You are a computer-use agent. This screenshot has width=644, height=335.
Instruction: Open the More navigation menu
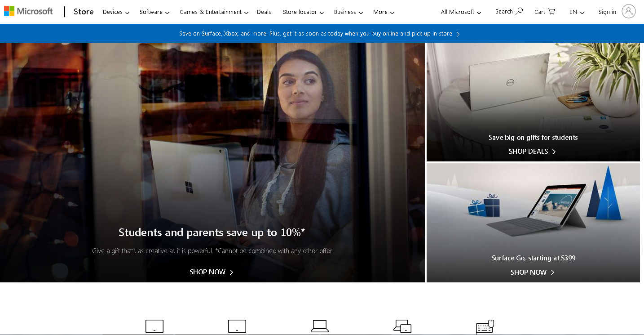384,12
